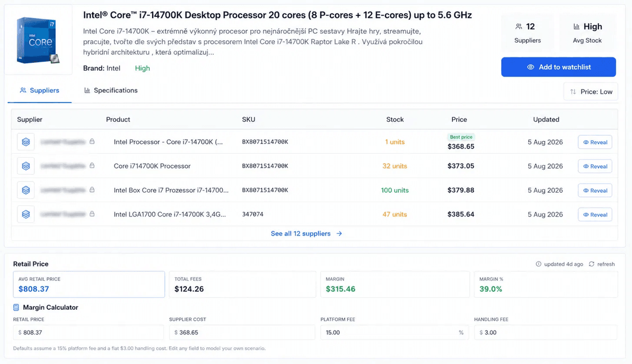Click the $373.05 price

(461, 166)
